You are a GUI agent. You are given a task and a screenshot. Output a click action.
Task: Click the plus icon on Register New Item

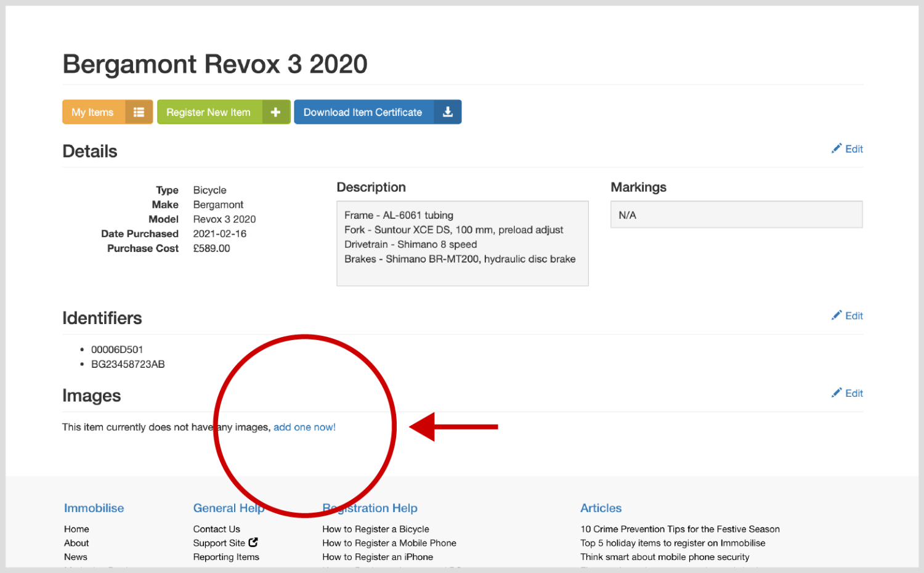[275, 112]
